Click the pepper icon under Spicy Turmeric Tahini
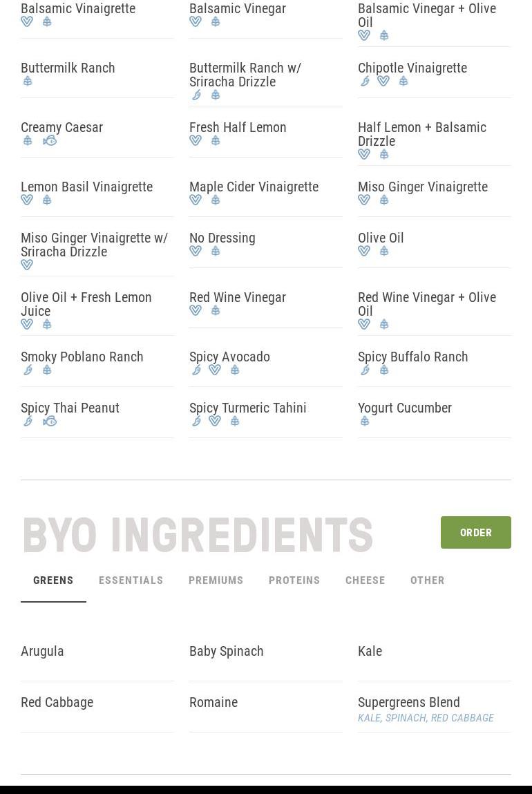The image size is (532, 794). (196, 422)
